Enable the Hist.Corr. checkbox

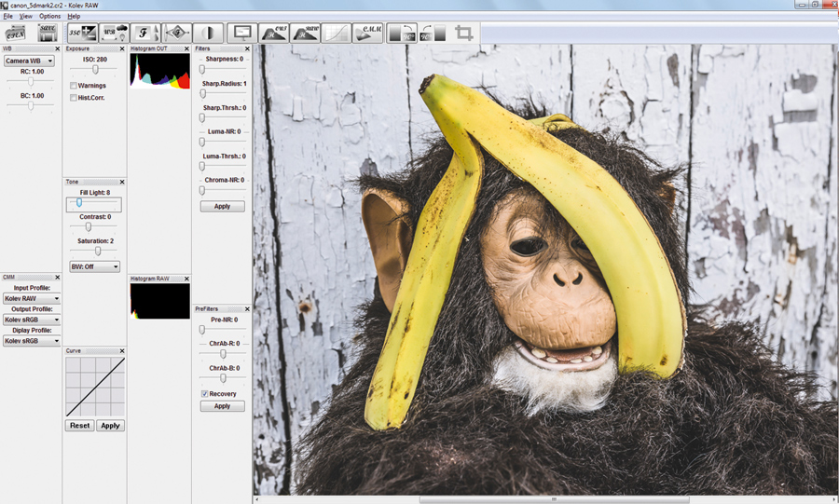[74, 98]
